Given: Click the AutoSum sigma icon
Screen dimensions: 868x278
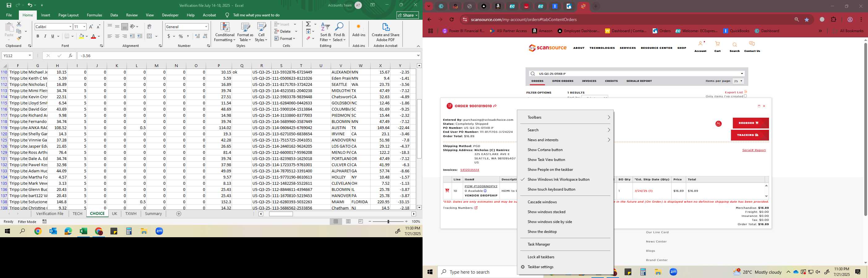Looking at the screenshot, I should tap(308, 24).
